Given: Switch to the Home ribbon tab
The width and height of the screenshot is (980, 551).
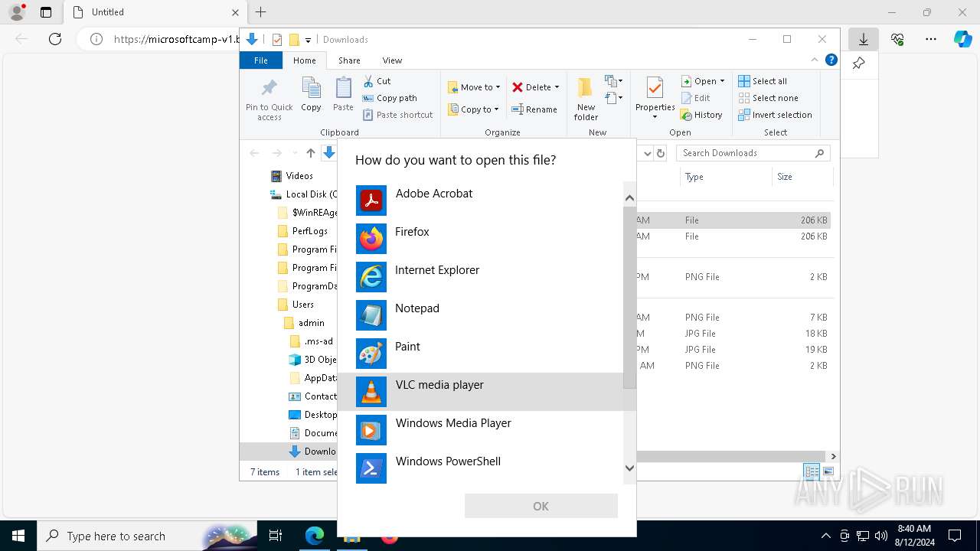Looking at the screenshot, I should tap(304, 60).
